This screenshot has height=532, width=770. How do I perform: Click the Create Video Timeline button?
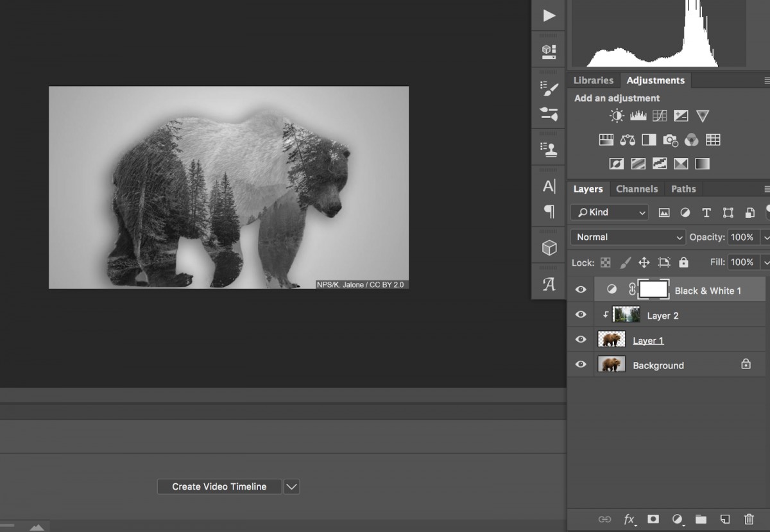tap(219, 486)
